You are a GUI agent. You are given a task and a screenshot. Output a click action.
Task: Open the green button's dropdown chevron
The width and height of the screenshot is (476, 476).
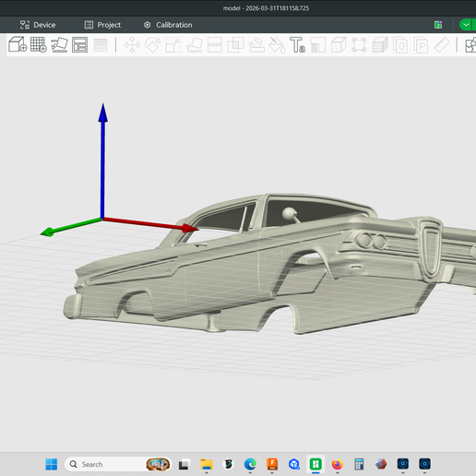[x=467, y=25]
